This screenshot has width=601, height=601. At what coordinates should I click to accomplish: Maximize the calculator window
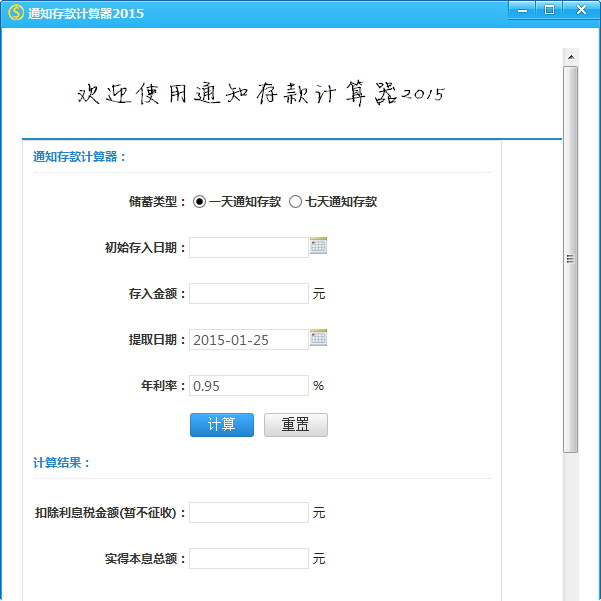[549, 10]
